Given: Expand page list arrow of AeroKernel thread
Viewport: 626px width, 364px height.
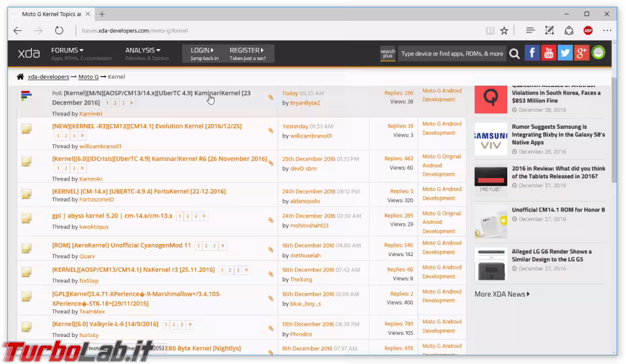Looking at the screenshot, I should coord(223,245).
